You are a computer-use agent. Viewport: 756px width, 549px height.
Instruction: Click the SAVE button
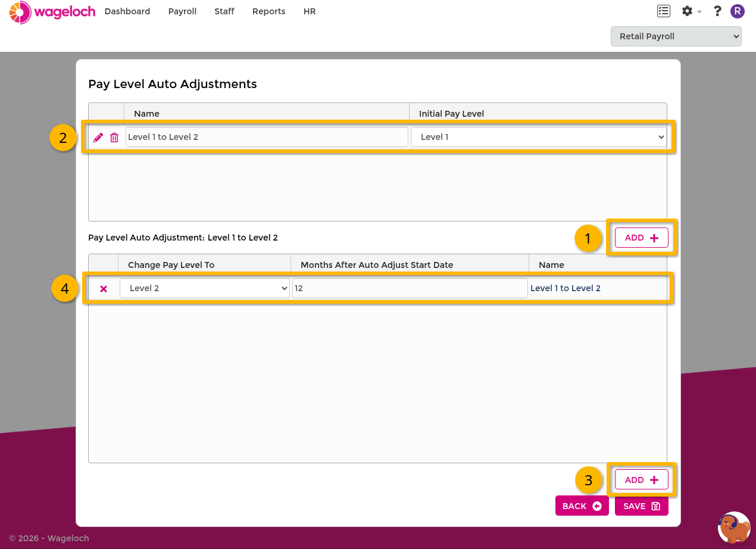(x=642, y=506)
